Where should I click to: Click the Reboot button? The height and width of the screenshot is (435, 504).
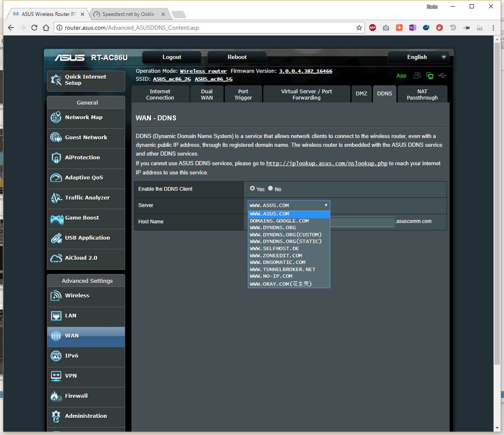237,57
